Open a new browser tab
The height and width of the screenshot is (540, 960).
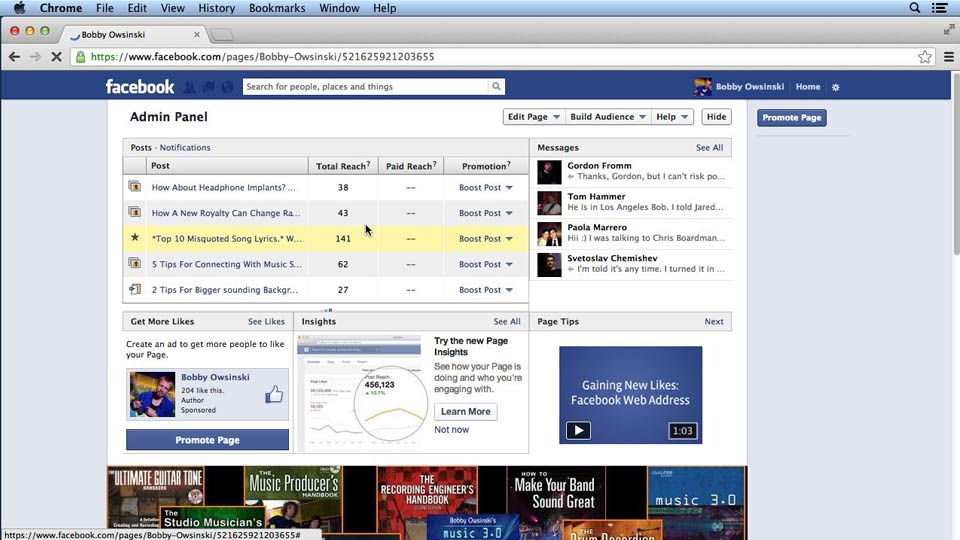[222, 35]
